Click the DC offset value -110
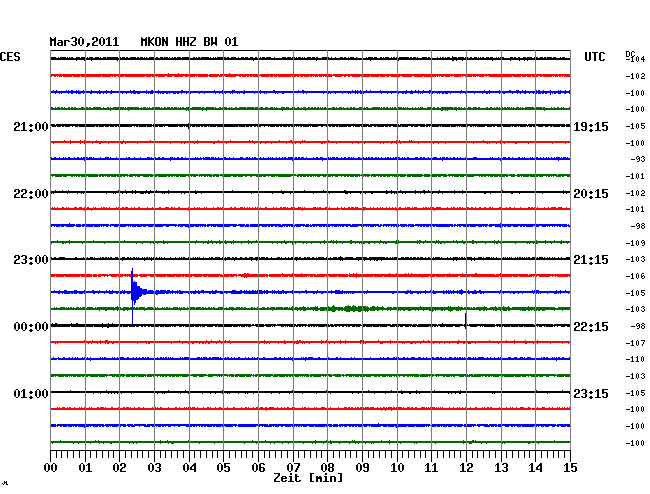Image resolution: width=650 pixels, height=494 pixels. pos(635,359)
